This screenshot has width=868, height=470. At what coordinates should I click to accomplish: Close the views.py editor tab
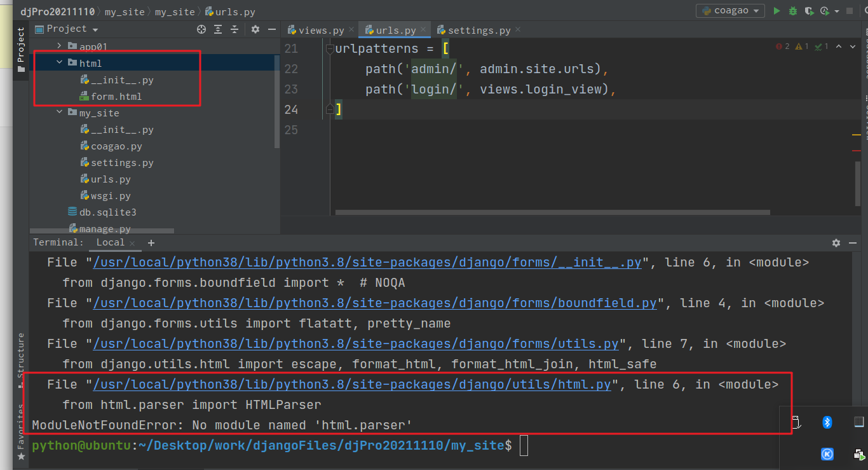(x=351, y=30)
